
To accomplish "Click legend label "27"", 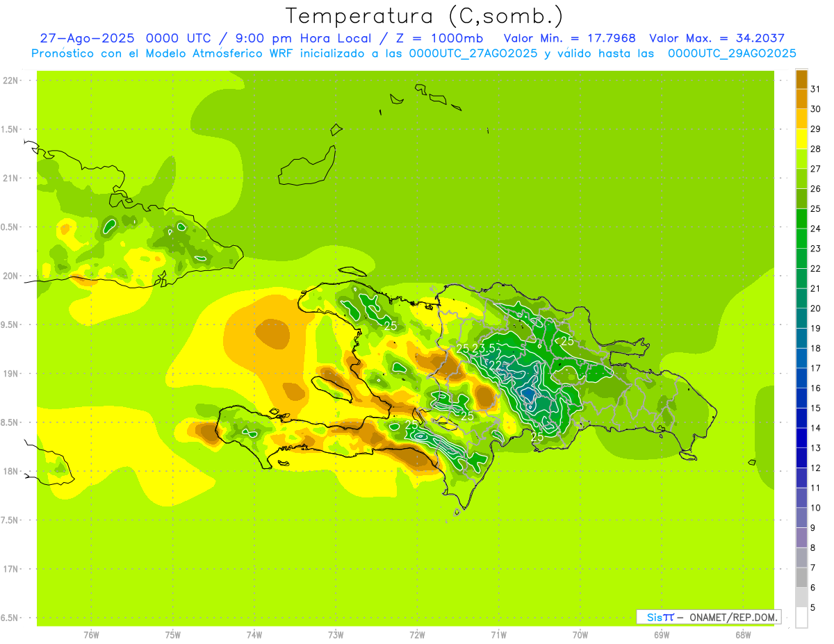I will (x=816, y=169).
